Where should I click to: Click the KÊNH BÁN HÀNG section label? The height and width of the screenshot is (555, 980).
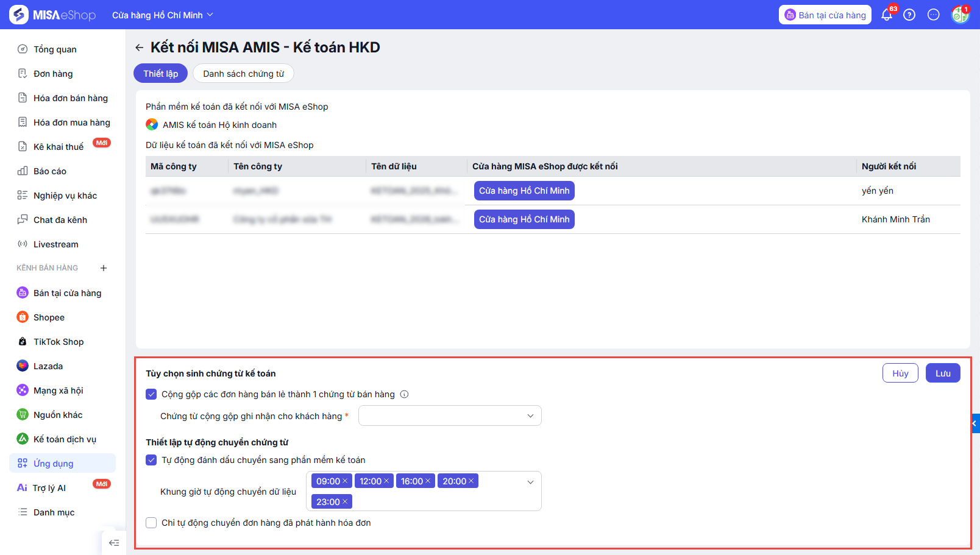tap(48, 268)
